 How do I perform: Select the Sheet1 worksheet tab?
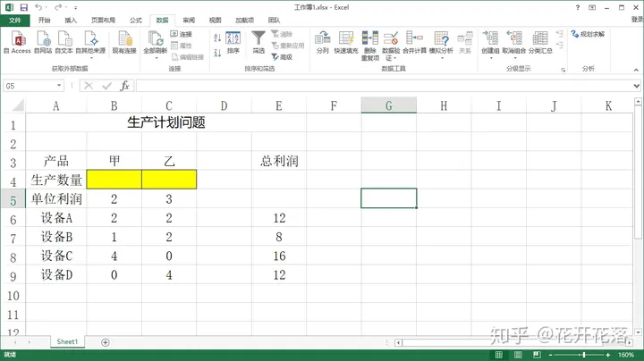pos(67,341)
